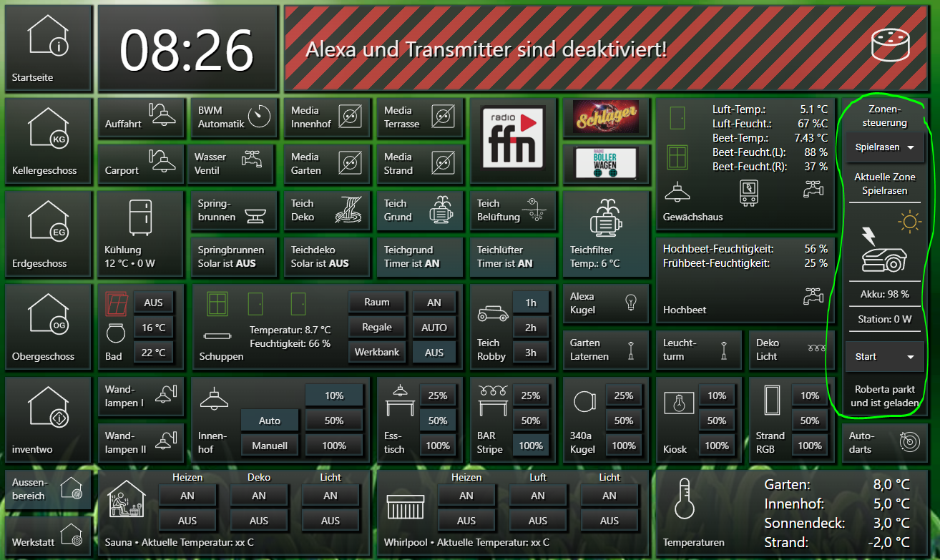The height and width of the screenshot is (560, 940).
Task: Open the Autodarts dartboard tile
Action: [x=886, y=443]
